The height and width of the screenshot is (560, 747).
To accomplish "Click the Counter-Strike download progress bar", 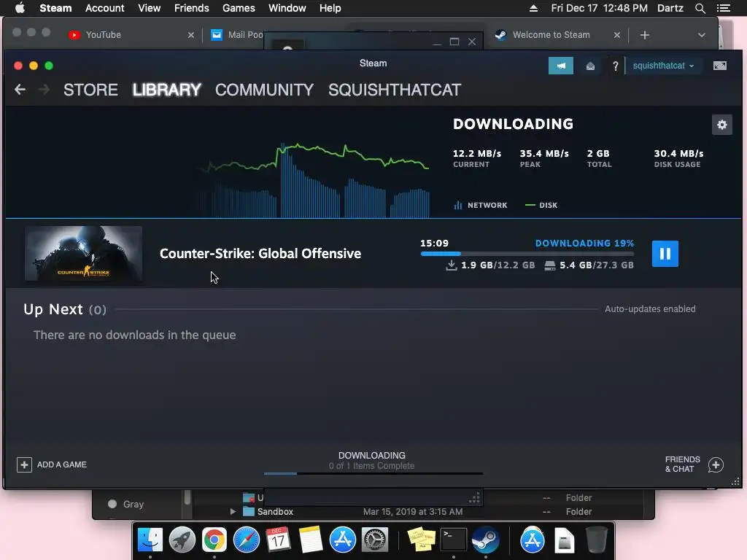I will click(x=527, y=254).
